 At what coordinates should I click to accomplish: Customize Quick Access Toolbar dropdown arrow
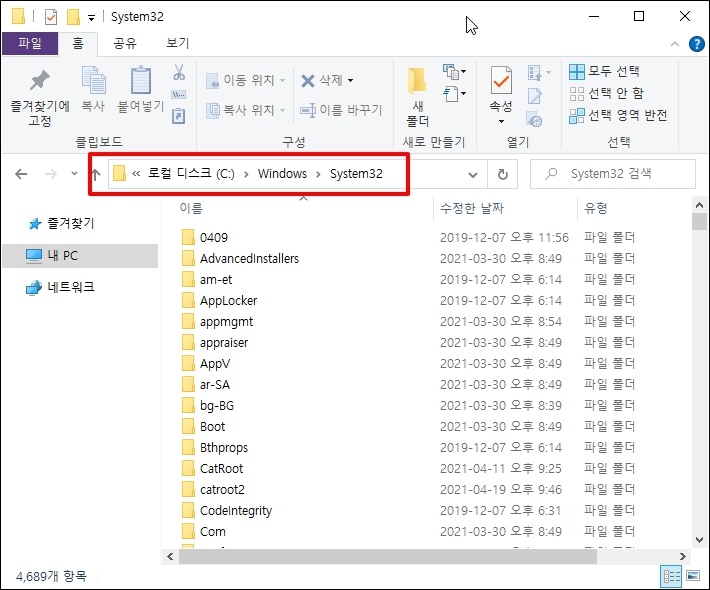(x=91, y=18)
